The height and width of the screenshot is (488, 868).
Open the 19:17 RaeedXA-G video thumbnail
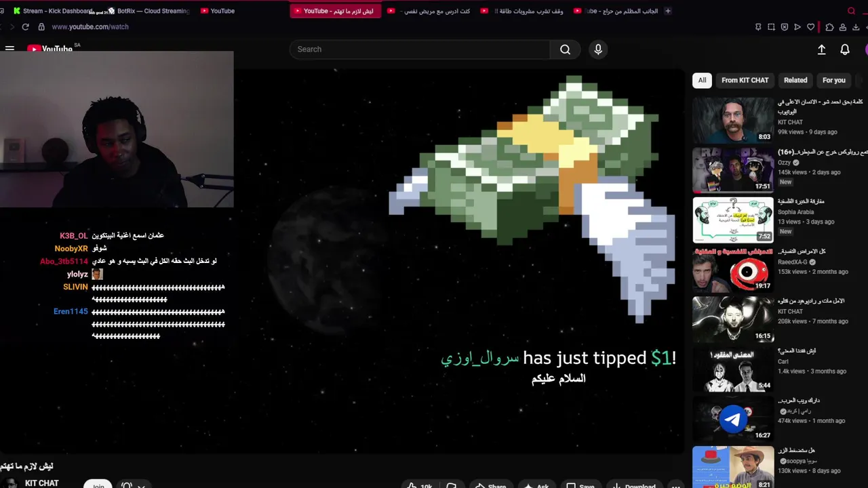[x=733, y=270]
